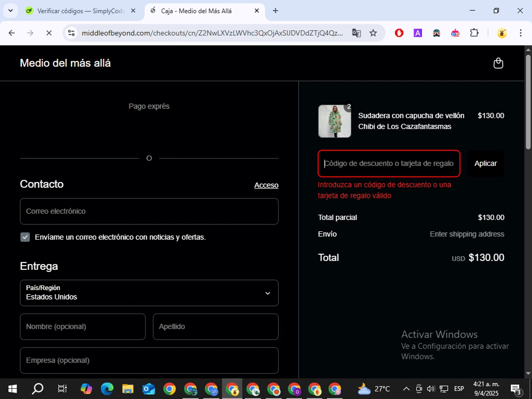Close the Caja - Medio del Más Allá tab
This screenshot has height=399, width=532.
click(257, 11)
